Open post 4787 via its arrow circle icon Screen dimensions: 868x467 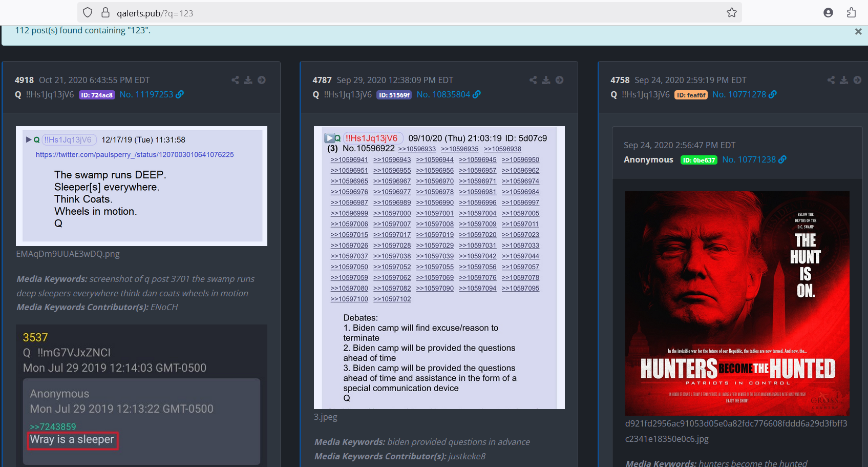point(560,80)
